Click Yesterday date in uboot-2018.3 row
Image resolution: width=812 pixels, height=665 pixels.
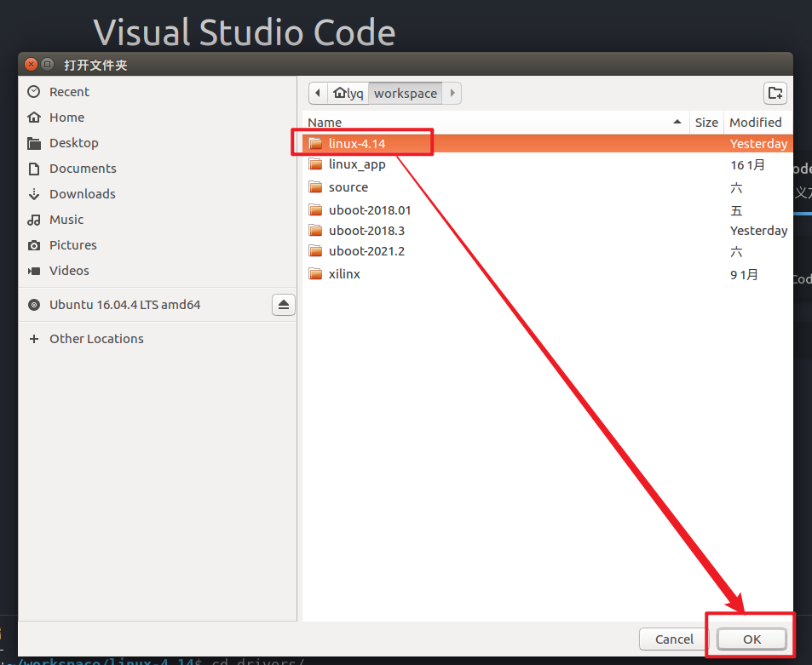pos(758,231)
